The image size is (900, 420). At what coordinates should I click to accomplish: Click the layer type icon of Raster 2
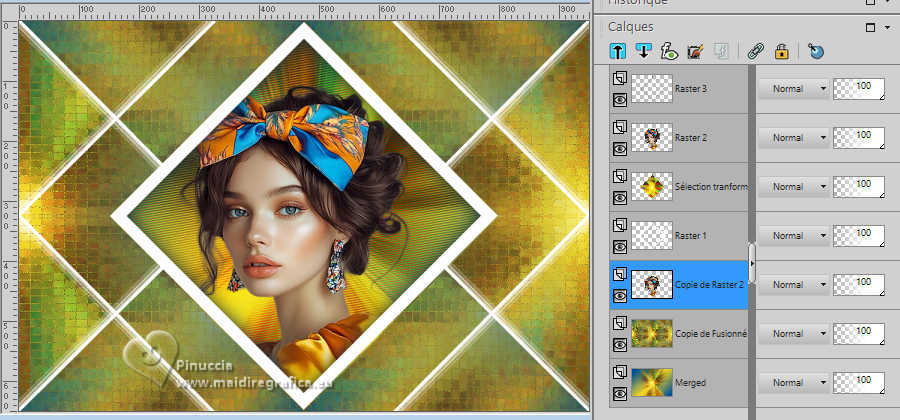(x=619, y=127)
